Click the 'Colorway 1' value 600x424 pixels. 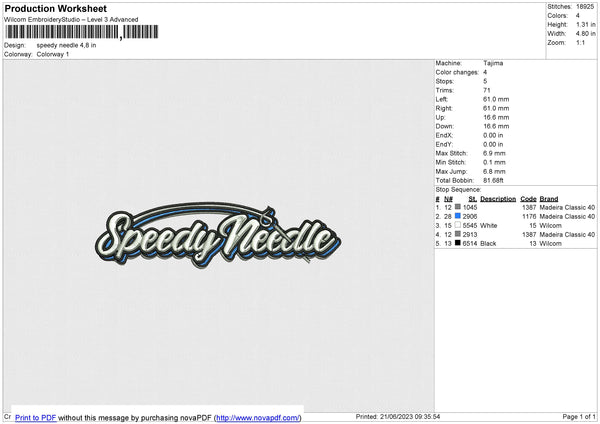pyautogui.click(x=53, y=54)
